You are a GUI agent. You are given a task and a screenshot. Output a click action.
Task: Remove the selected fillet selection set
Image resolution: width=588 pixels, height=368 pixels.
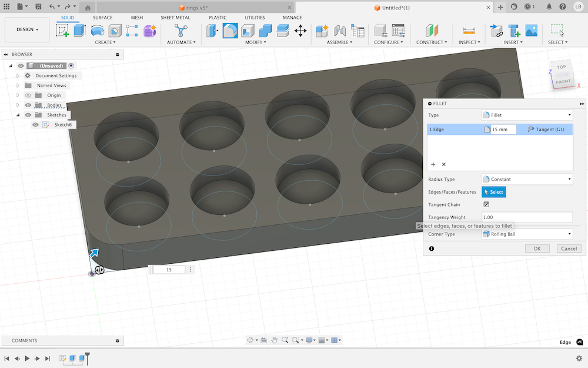443,164
